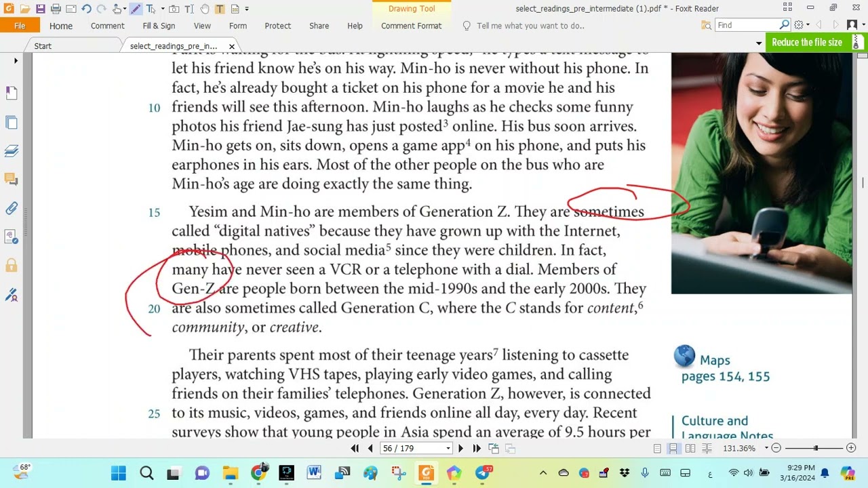Click the search magnifier in Find box
The image size is (868, 488).
(x=785, y=25)
